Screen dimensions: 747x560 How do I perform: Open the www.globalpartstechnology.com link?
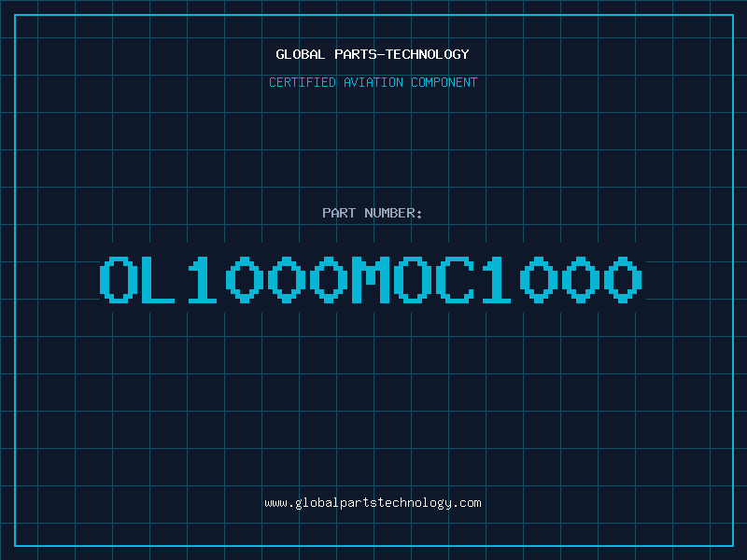click(373, 503)
